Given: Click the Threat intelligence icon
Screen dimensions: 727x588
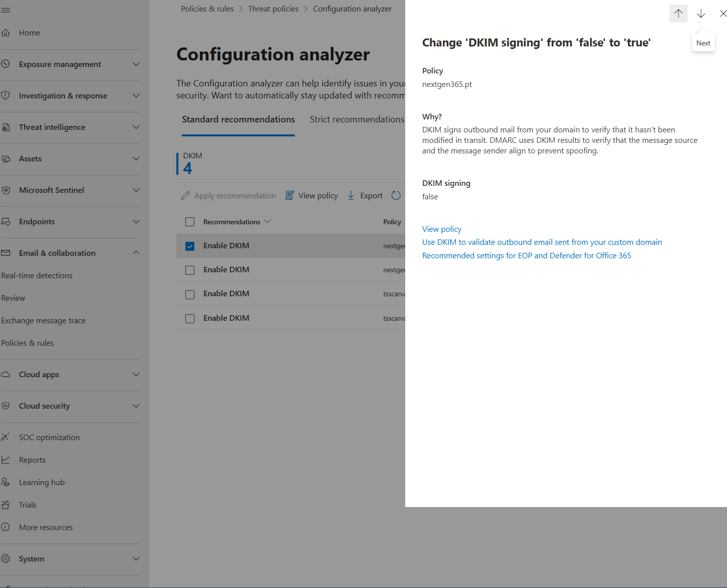Looking at the screenshot, I should point(6,127).
